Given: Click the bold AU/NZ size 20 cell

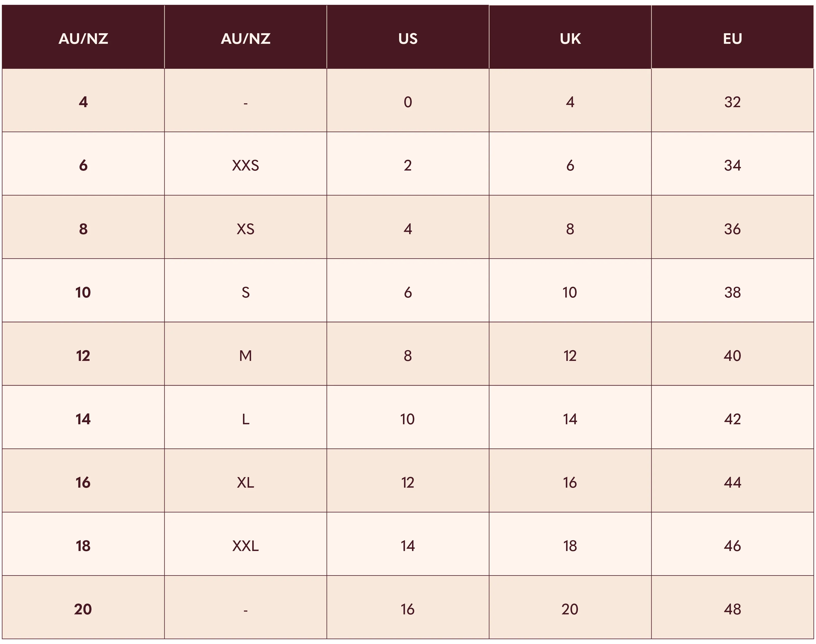Looking at the screenshot, I should (83, 609).
